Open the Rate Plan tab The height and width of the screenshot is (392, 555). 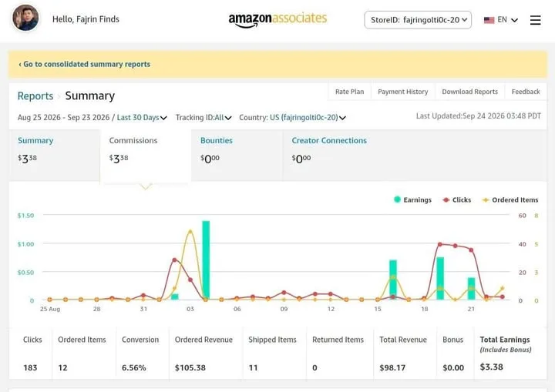[349, 92]
